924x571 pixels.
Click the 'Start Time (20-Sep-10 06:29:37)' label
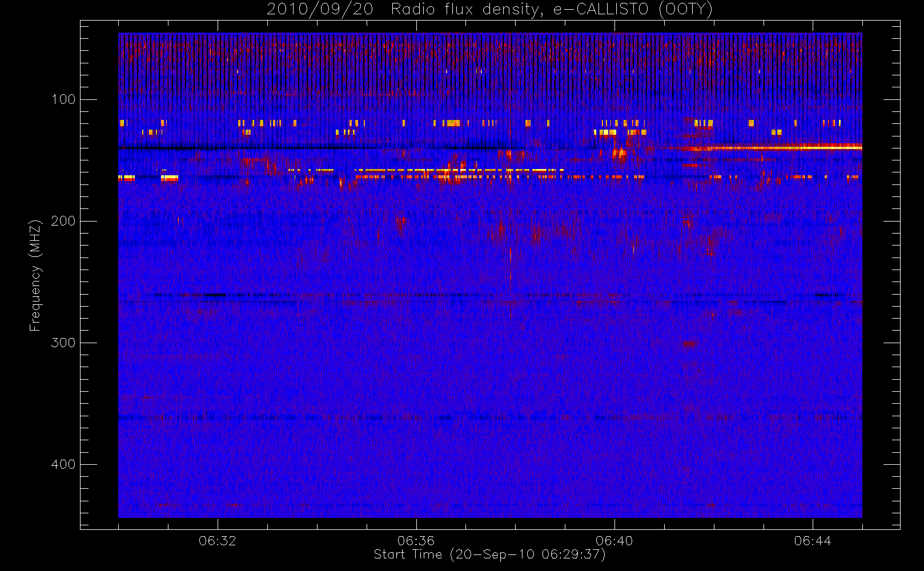(489, 554)
